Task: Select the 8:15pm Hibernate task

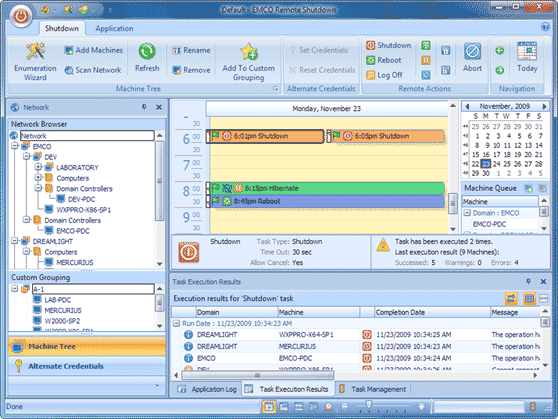Action: pyautogui.click(x=325, y=188)
